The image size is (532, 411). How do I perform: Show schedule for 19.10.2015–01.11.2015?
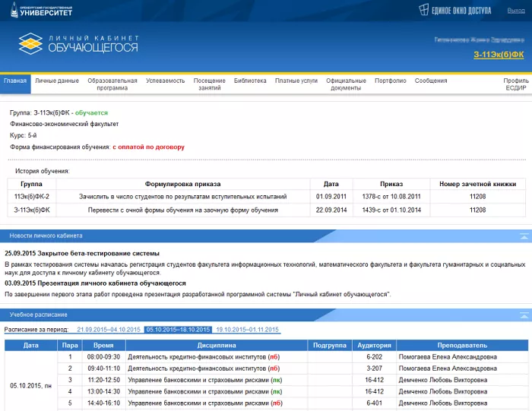(x=247, y=330)
